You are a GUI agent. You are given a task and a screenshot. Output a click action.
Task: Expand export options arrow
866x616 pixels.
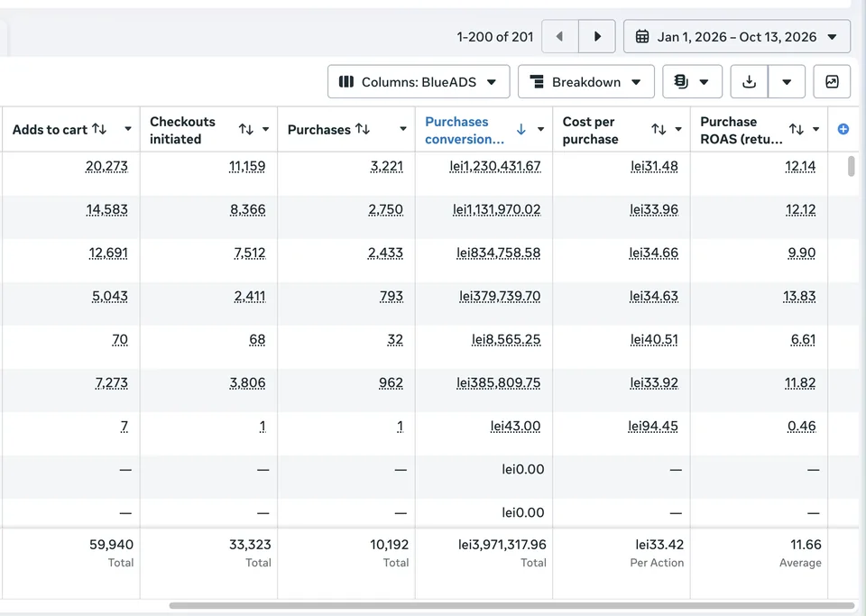(787, 82)
